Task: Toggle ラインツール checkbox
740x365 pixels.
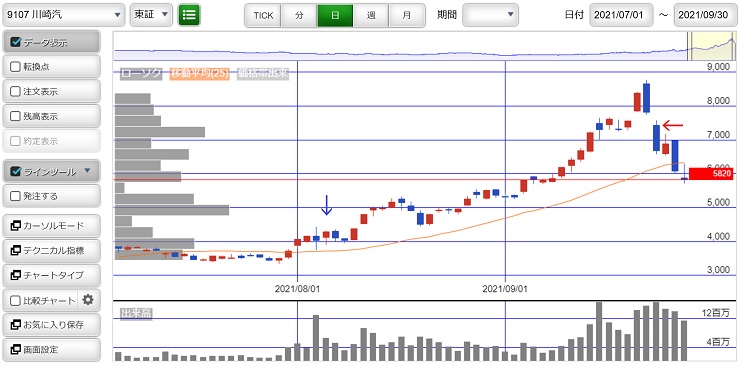Action: pyautogui.click(x=16, y=171)
